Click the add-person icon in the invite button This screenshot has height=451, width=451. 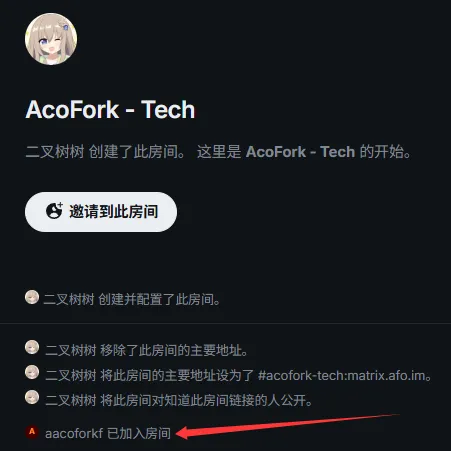[54, 211]
